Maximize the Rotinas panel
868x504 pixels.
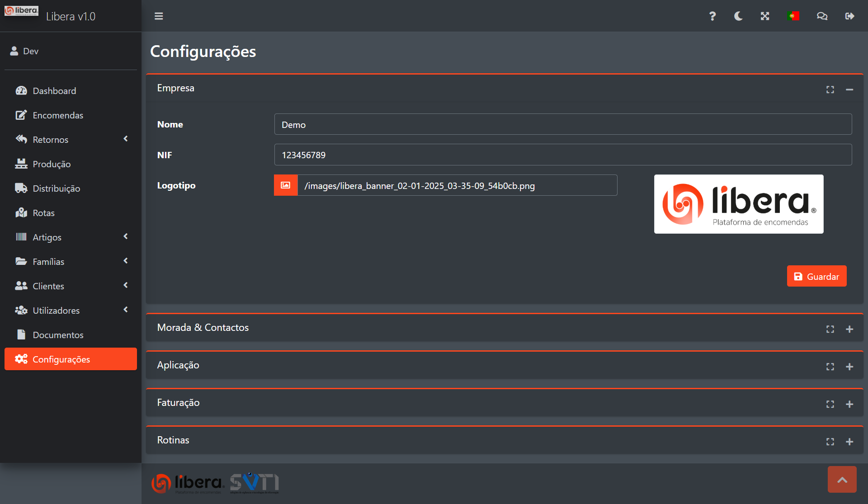(x=830, y=442)
